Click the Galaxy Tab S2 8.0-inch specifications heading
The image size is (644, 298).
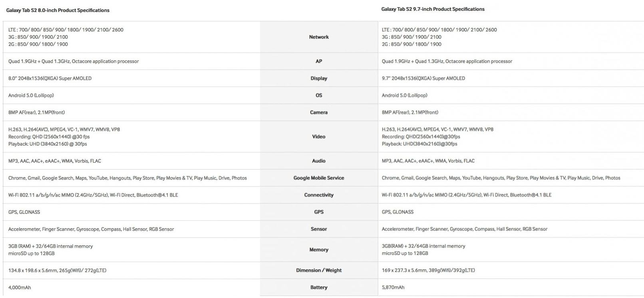tap(58, 10)
